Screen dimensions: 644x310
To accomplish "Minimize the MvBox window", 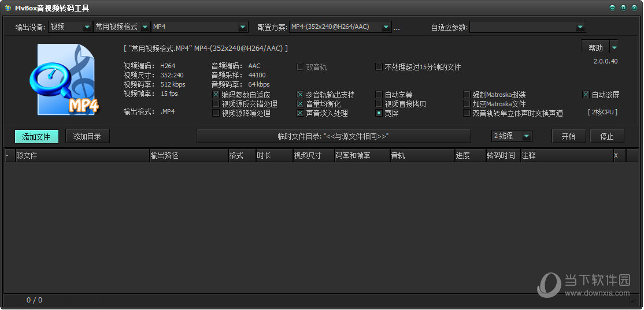I will click(x=612, y=8).
